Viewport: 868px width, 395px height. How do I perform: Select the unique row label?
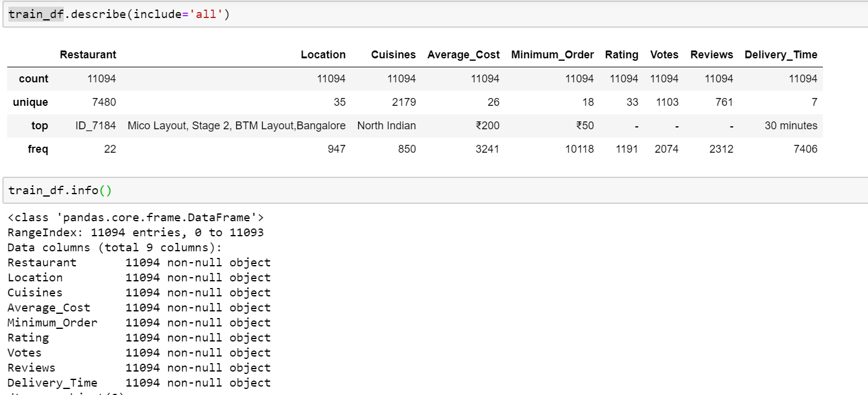click(30, 102)
